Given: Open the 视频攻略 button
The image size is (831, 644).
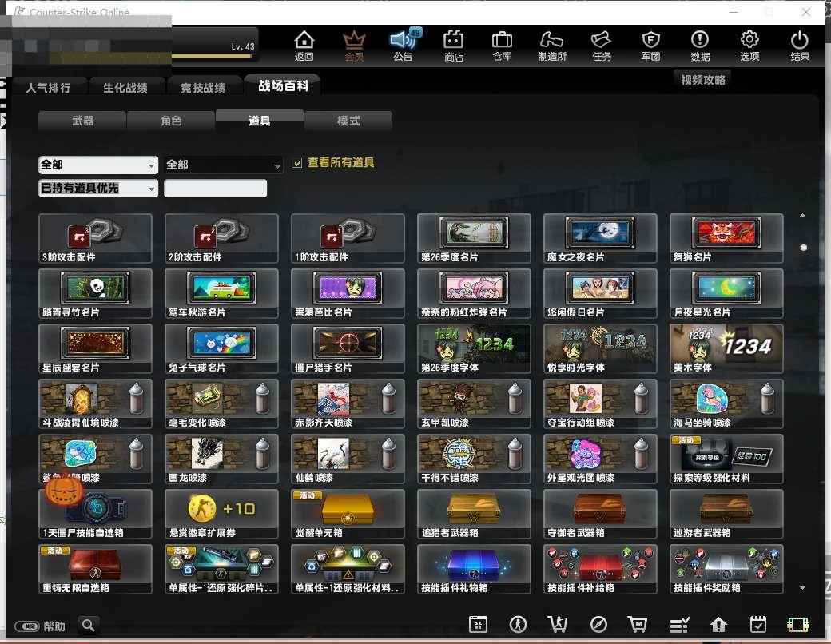Looking at the screenshot, I should pos(702,80).
